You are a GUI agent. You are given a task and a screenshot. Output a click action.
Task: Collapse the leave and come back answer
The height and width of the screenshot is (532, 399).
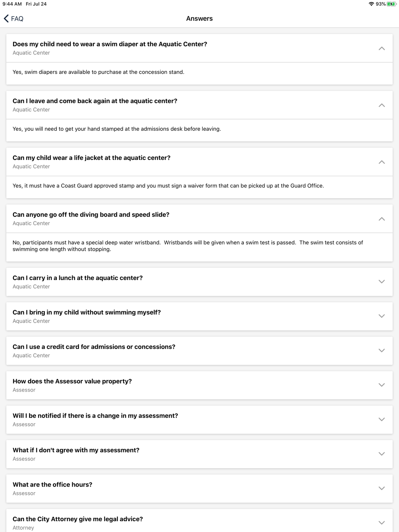[x=381, y=105]
